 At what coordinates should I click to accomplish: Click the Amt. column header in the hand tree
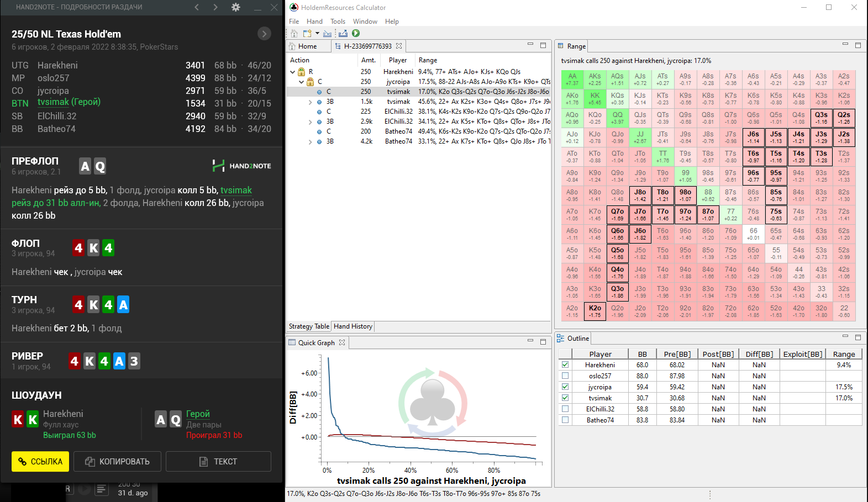pyautogui.click(x=369, y=60)
